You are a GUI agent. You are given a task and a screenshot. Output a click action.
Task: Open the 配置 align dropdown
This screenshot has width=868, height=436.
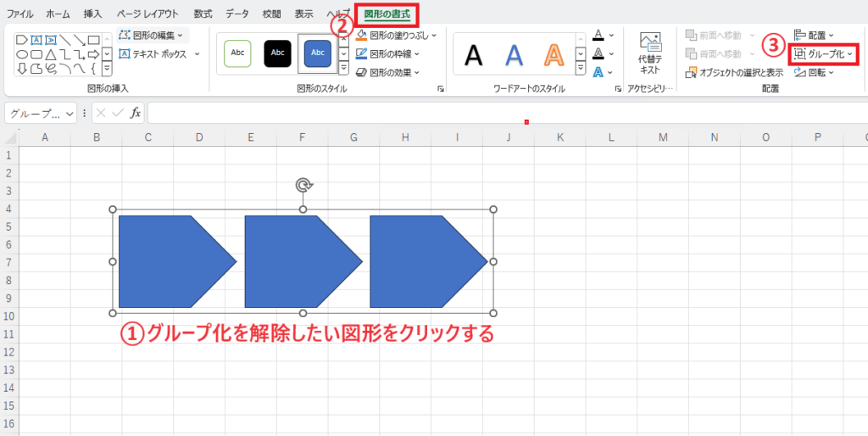[x=815, y=35]
